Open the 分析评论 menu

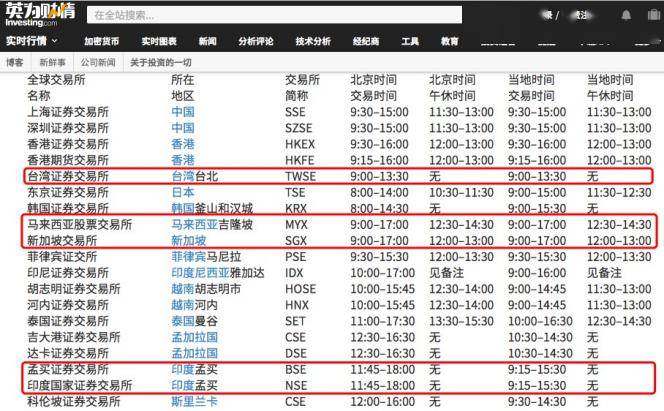point(256,41)
